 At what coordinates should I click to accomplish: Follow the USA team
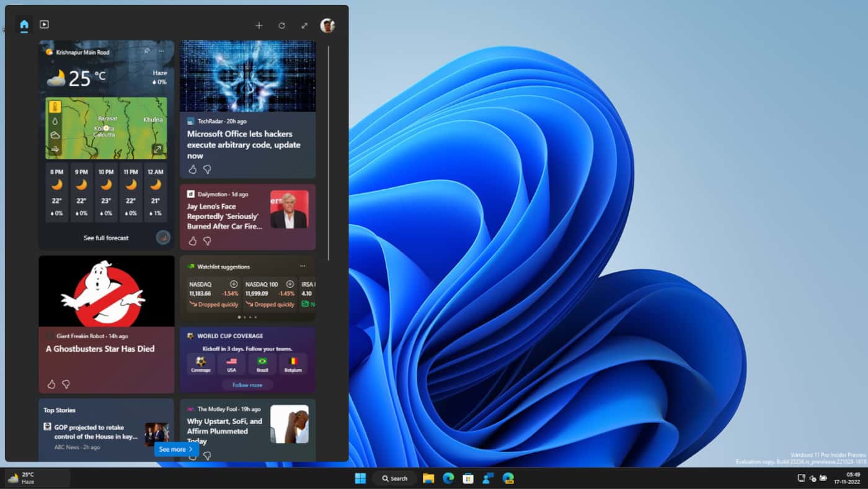232,364
